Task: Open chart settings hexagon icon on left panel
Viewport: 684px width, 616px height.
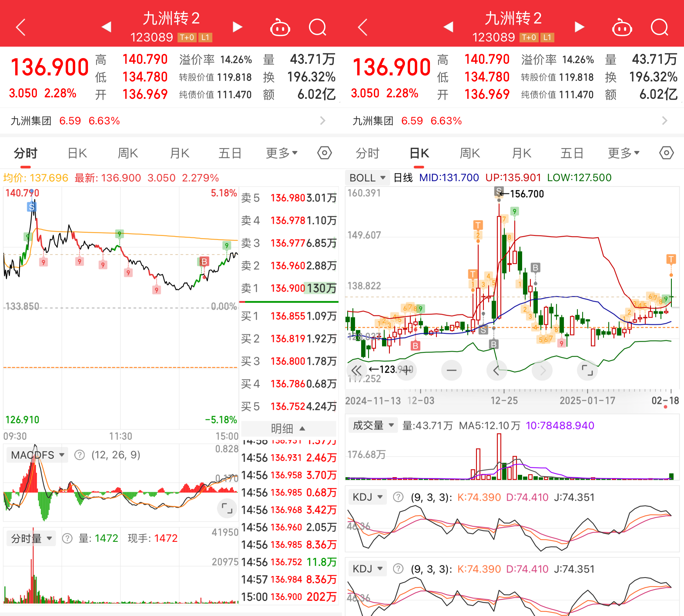Action: pyautogui.click(x=324, y=153)
